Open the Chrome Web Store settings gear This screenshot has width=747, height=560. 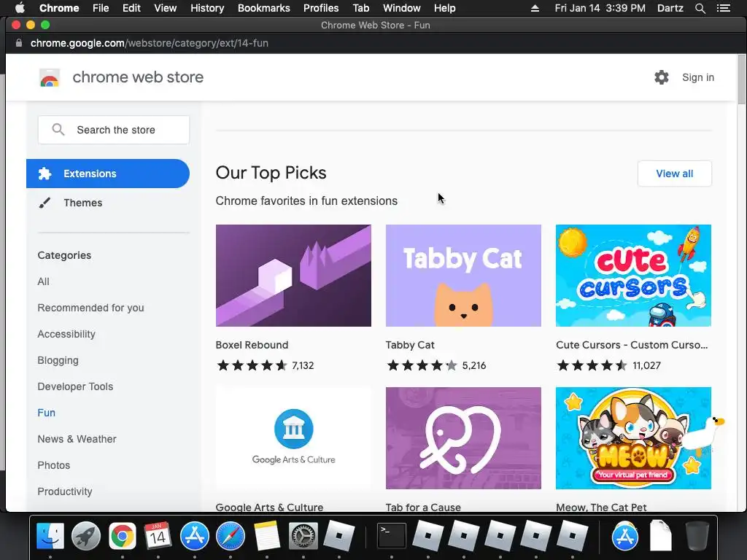661,77
